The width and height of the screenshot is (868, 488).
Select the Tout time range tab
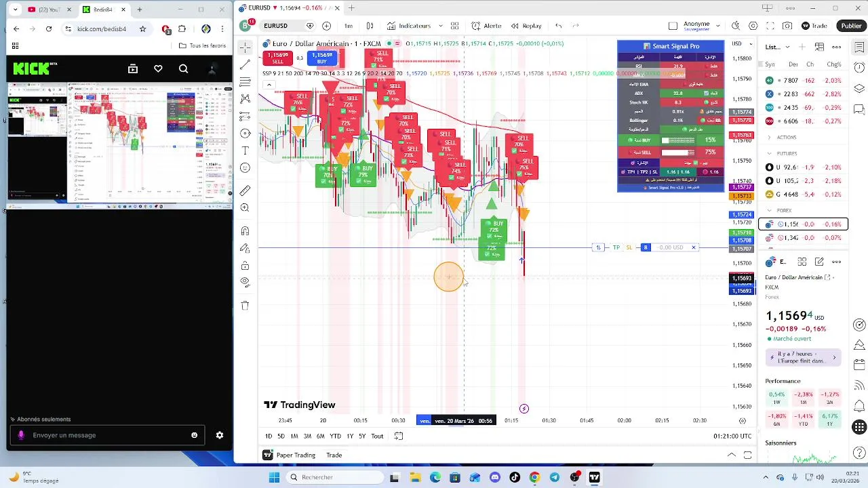[x=377, y=436]
